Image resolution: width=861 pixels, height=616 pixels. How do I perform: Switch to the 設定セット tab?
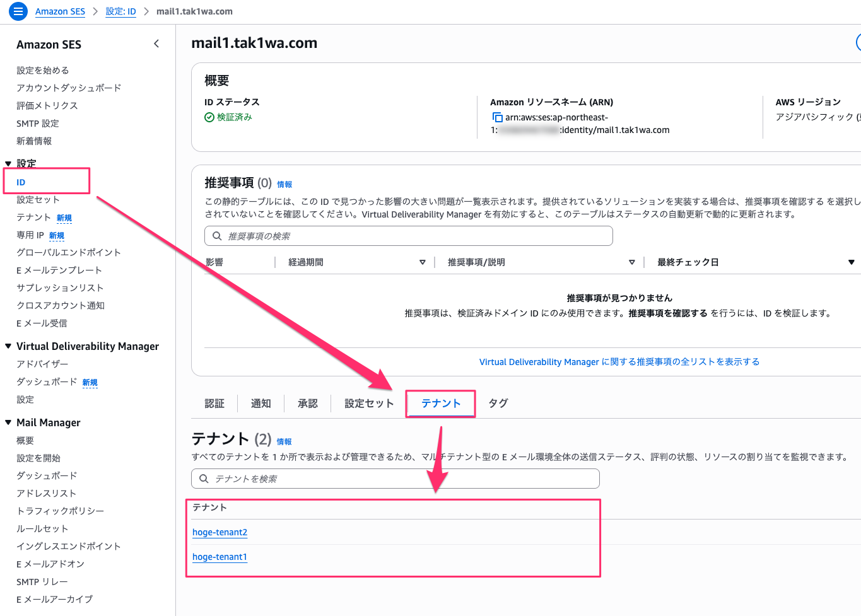[369, 404]
